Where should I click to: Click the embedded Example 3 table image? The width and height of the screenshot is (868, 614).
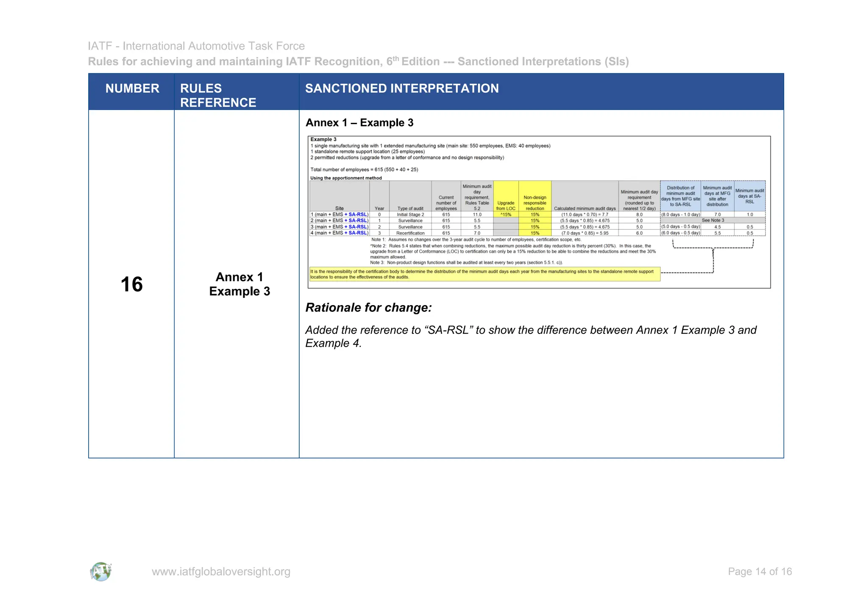539,212
